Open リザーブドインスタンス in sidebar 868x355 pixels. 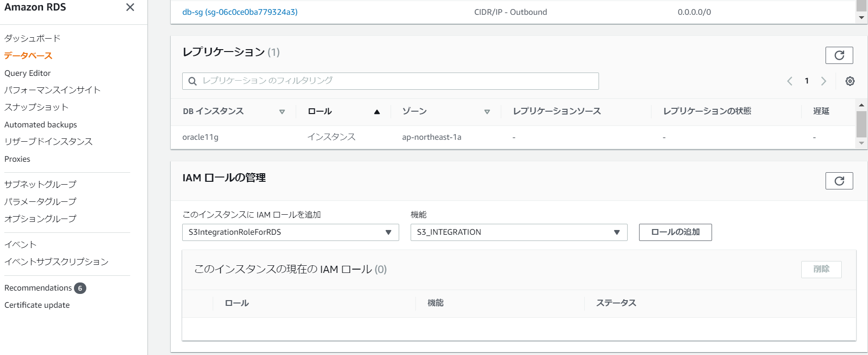(x=49, y=142)
